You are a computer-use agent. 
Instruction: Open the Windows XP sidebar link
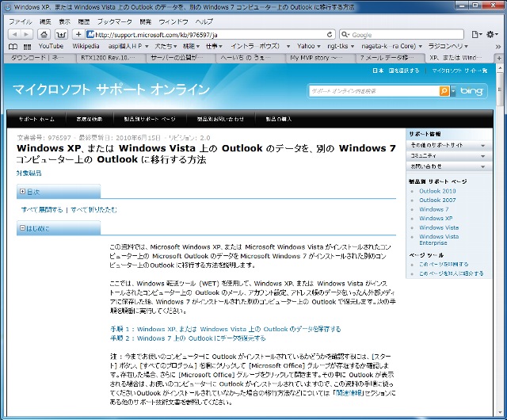[436, 219]
